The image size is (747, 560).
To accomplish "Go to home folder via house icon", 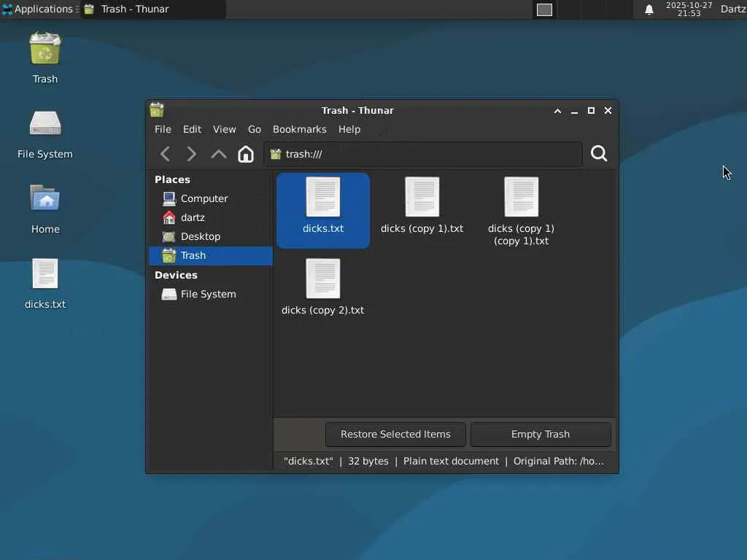I will coord(246,154).
